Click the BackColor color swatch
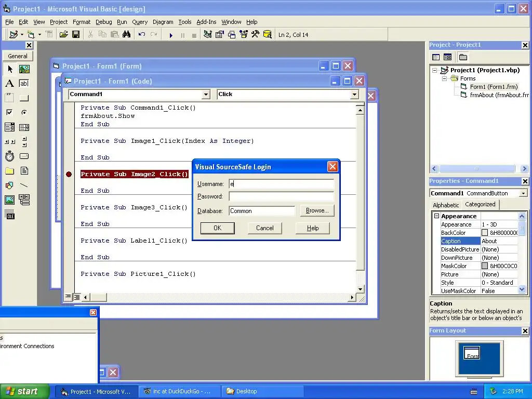 pyautogui.click(x=485, y=233)
